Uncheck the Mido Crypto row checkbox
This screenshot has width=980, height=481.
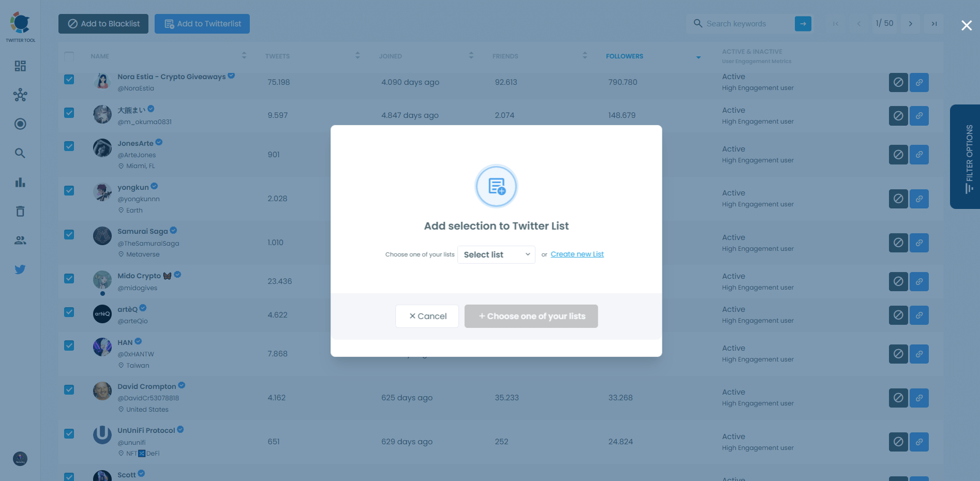69,278
